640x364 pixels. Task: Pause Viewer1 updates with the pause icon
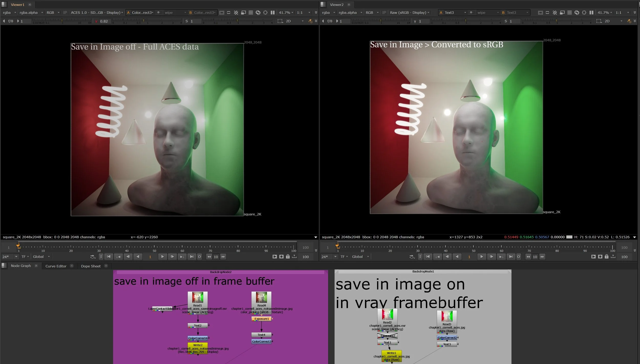pyautogui.click(x=273, y=12)
